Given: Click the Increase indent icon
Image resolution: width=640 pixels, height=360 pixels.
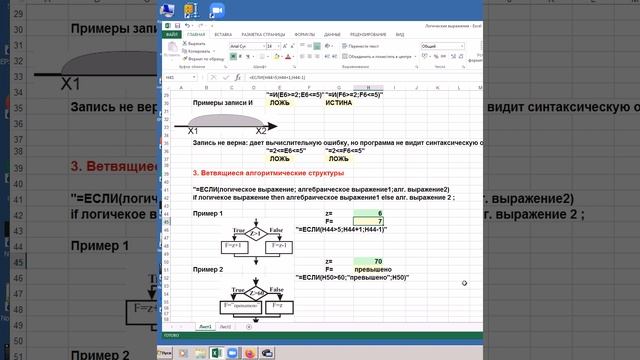Looking at the screenshot, I should click(x=335, y=56).
